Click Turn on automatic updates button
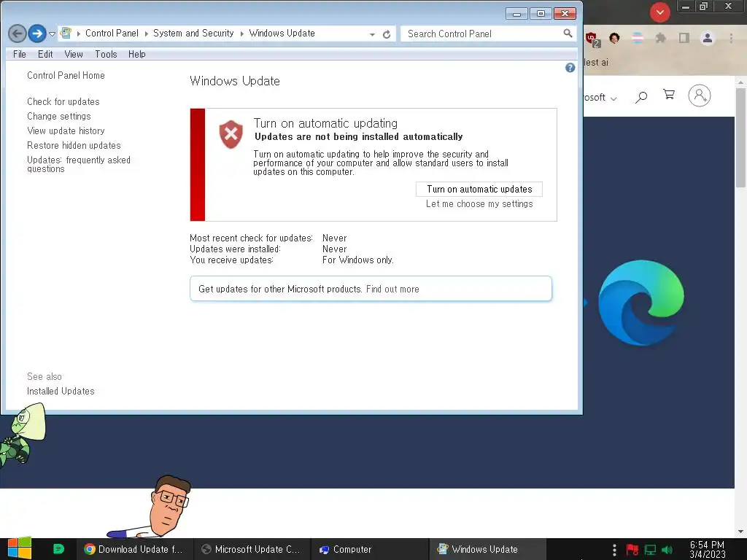This screenshot has height=560, width=747. point(479,189)
